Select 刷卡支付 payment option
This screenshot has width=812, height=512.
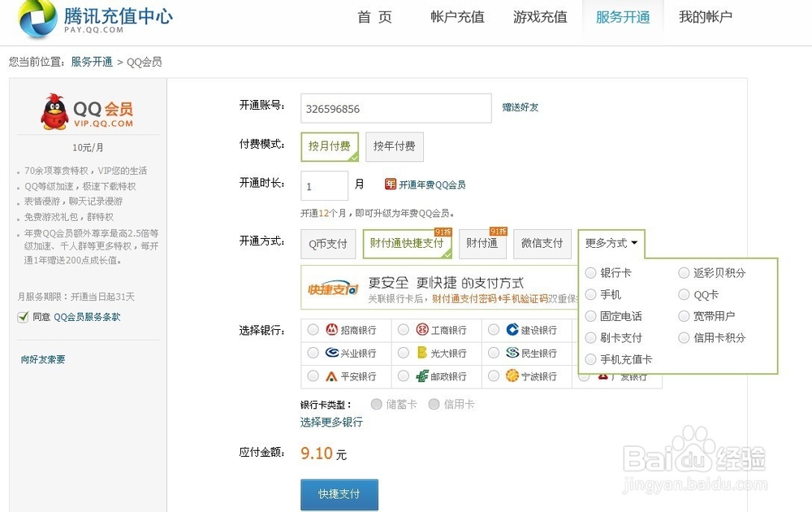[590, 338]
